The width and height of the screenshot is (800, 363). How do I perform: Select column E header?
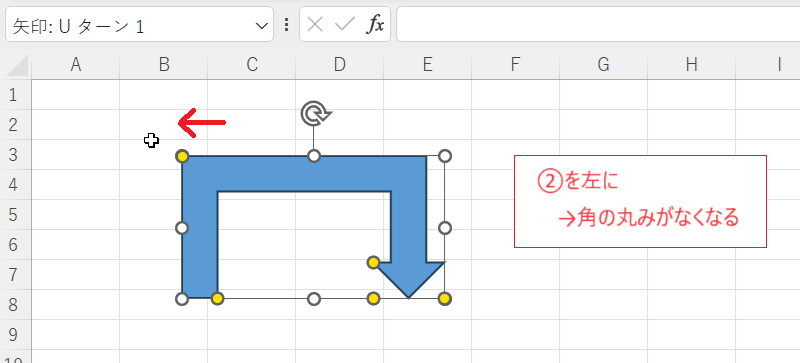point(428,65)
